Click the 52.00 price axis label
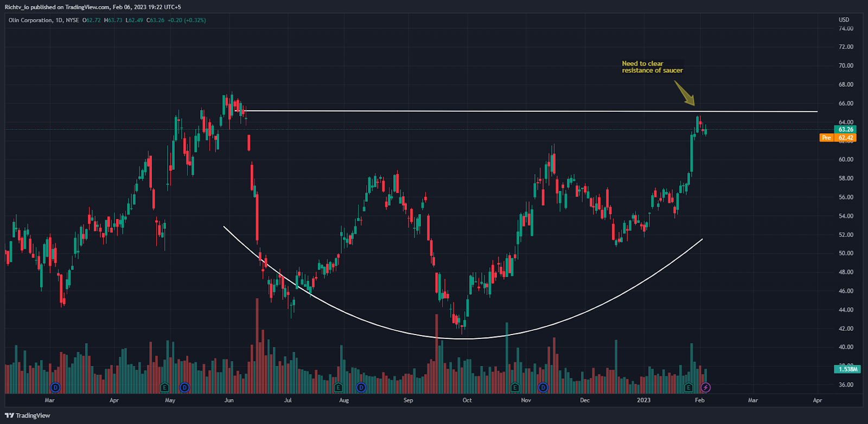The image size is (868, 424). click(x=846, y=235)
